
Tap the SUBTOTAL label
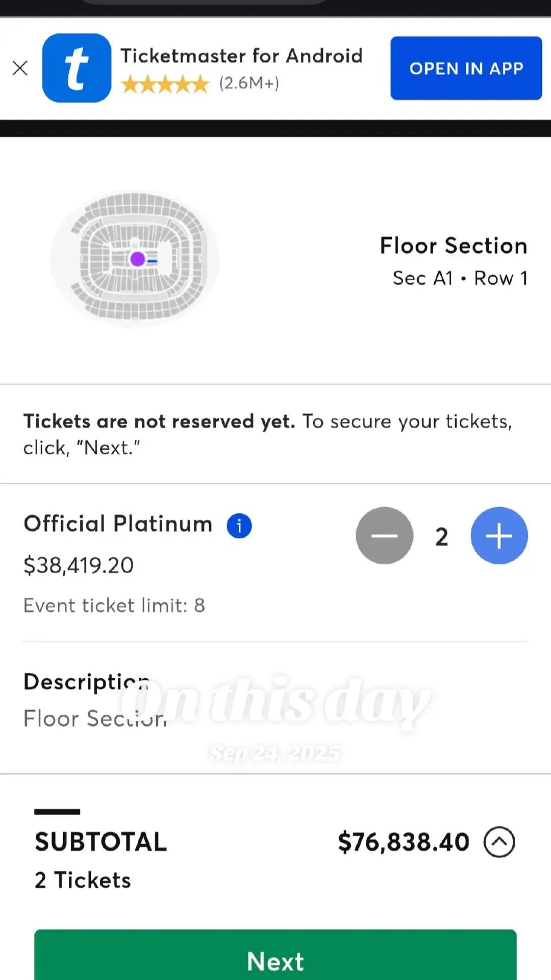(x=101, y=842)
